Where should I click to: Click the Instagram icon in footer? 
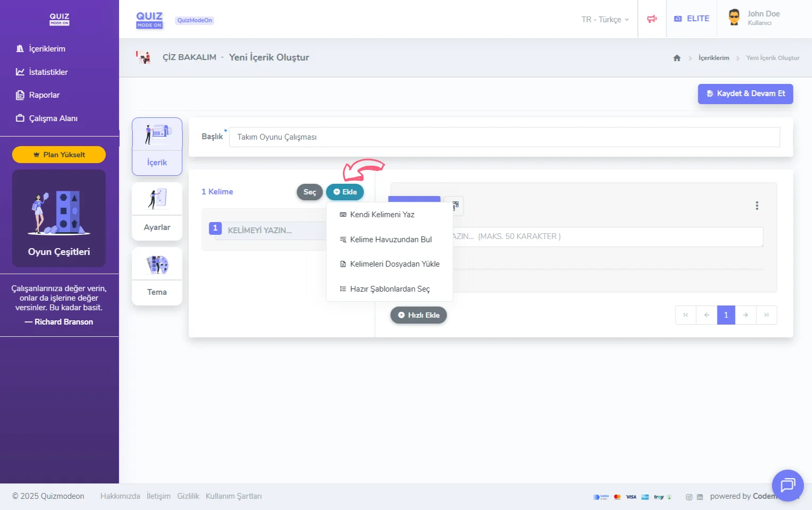[689, 497]
